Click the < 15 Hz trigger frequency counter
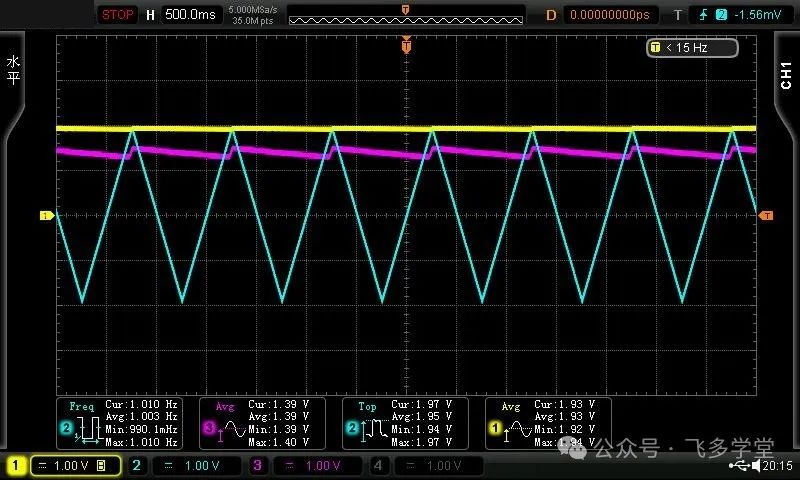Image resolution: width=800 pixels, height=480 pixels. (x=692, y=48)
